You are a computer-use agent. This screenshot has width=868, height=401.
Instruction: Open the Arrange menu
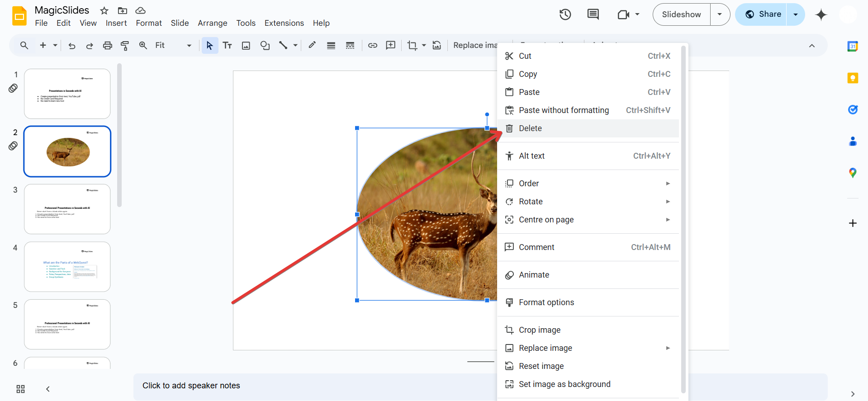tap(212, 23)
